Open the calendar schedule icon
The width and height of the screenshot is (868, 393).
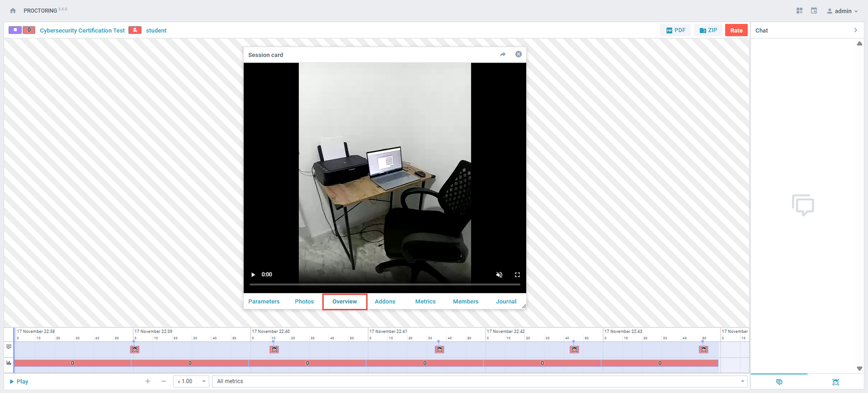[x=814, y=11]
